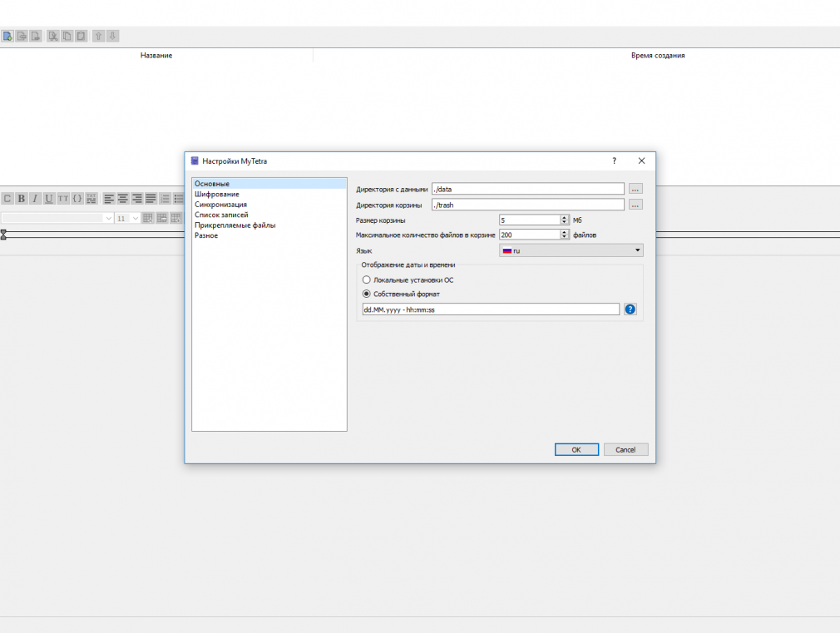Center align the text
Image resolution: width=840 pixels, height=633 pixels.
click(123, 198)
